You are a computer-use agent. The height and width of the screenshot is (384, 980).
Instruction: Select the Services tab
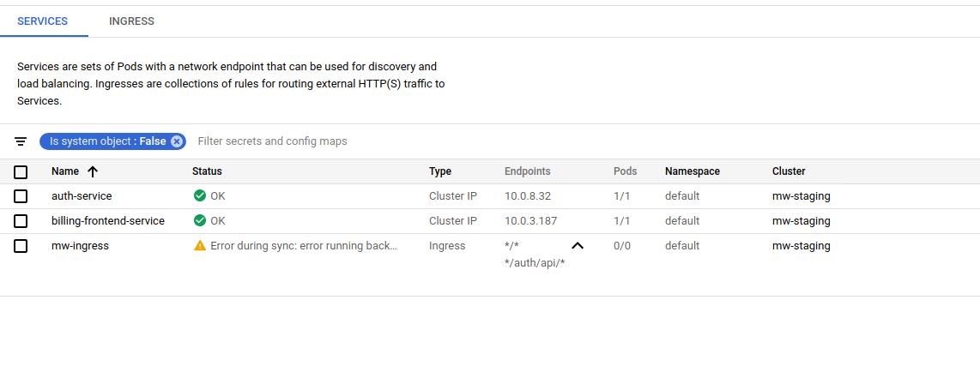coord(42,21)
